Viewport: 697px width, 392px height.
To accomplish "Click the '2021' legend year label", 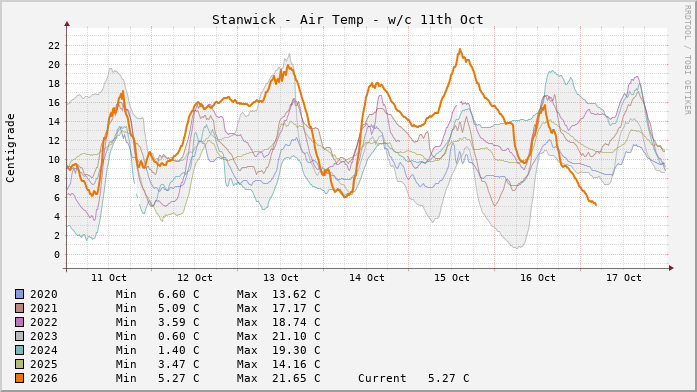I will pos(44,308).
